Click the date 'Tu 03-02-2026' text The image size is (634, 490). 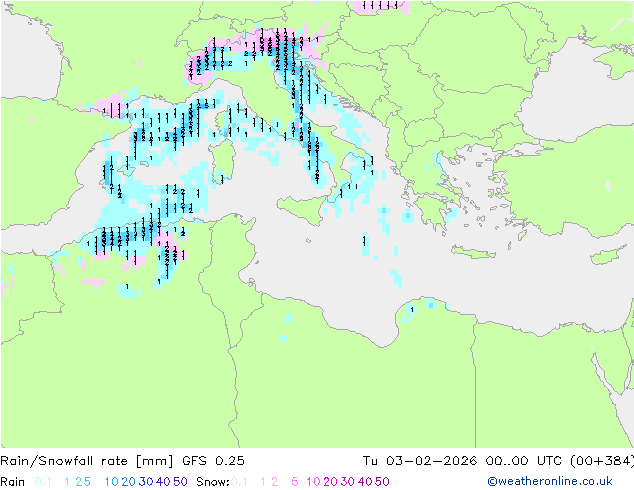click(x=420, y=461)
